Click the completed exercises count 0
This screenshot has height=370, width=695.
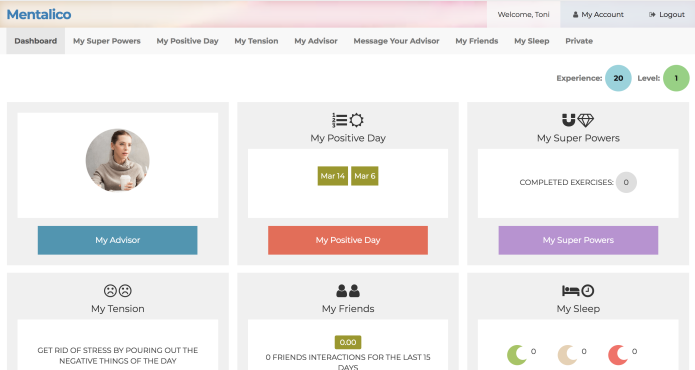coord(626,182)
